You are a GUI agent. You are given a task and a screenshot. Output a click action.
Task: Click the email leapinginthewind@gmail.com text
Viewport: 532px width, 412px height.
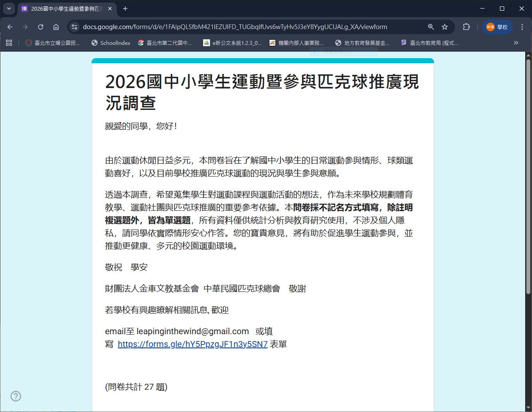pos(193,331)
